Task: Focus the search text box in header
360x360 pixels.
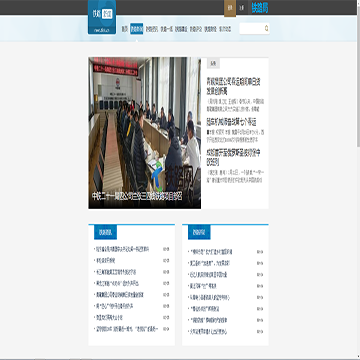Action: point(252,29)
